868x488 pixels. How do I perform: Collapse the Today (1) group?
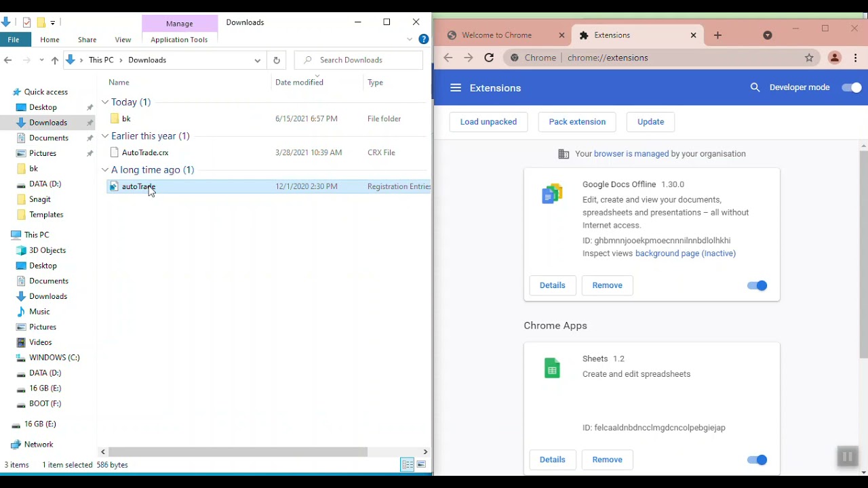point(105,102)
